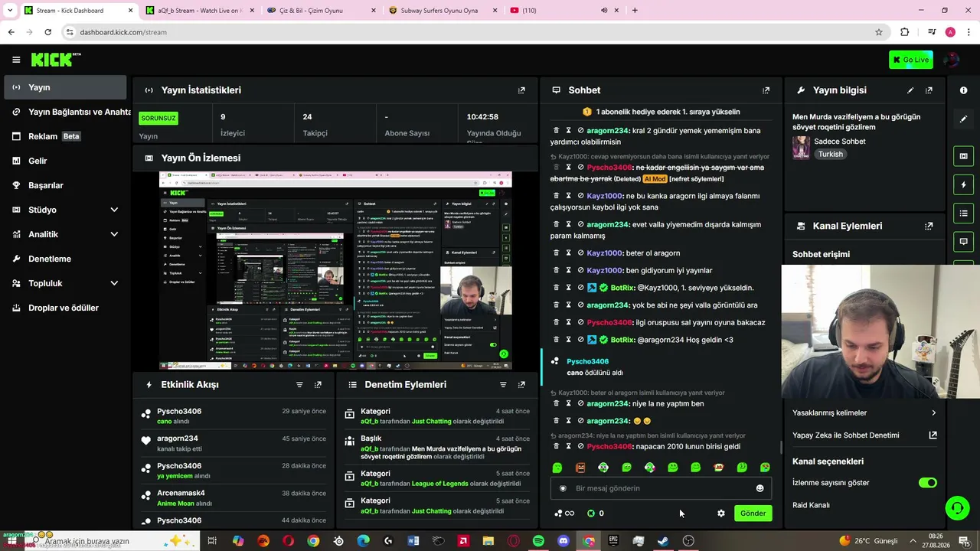
Task: Open Steam from the taskbar
Action: click(663, 541)
